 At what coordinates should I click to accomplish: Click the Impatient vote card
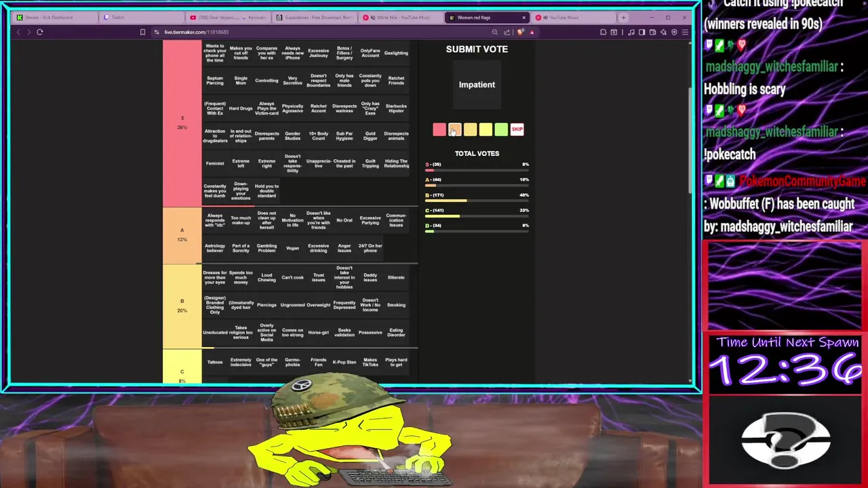point(477,85)
